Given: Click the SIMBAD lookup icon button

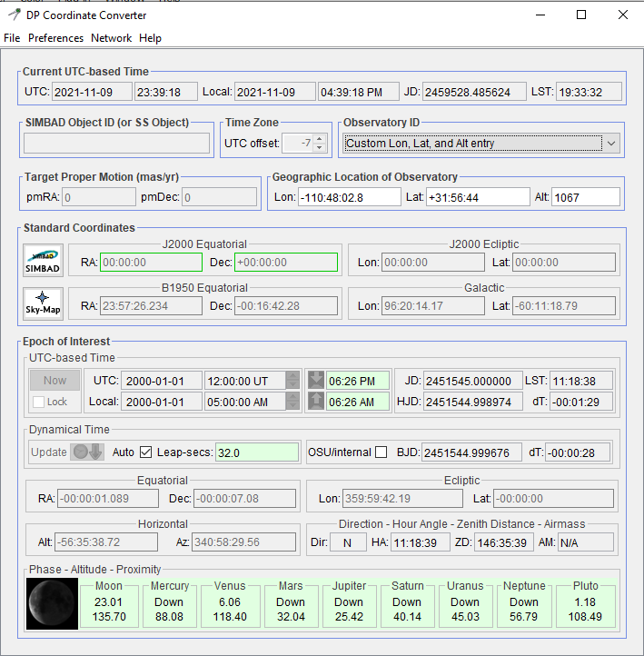Looking at the screenshot, I should pyautogui.click(x=42, y=258).
